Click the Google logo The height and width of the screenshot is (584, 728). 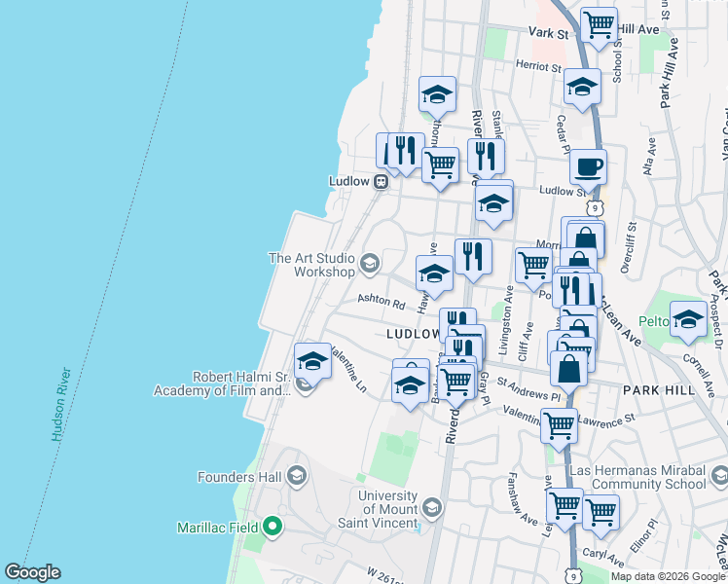32,572
